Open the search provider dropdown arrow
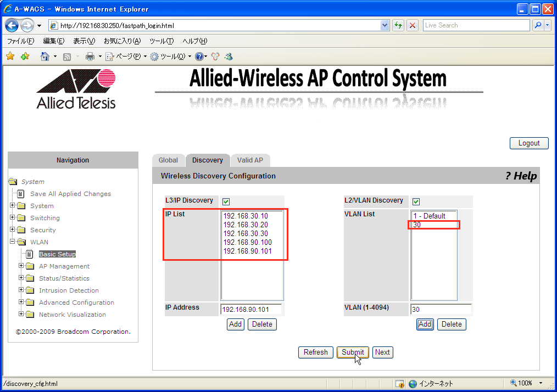 coord(548,25)
